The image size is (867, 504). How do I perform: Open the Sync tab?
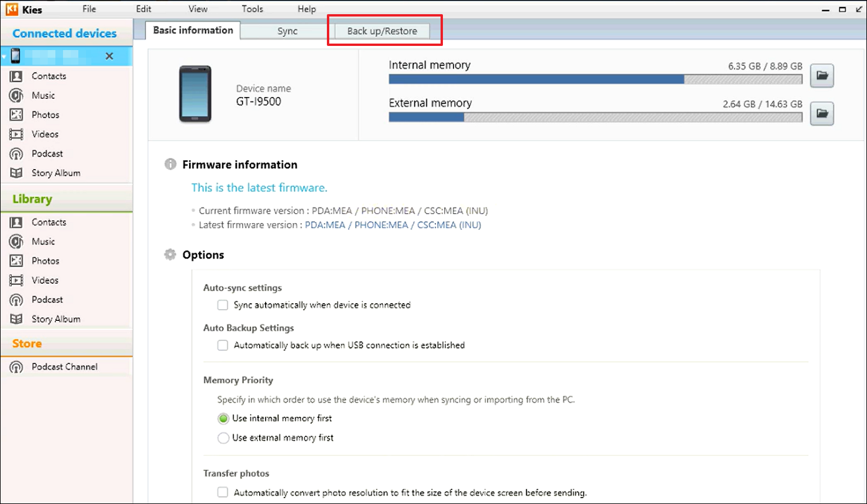pos(287,31)
